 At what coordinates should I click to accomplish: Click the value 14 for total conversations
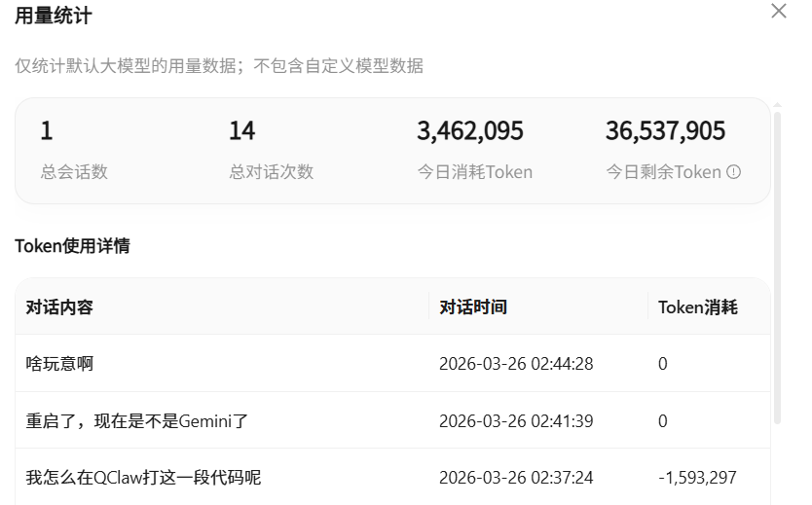[241, 130]
